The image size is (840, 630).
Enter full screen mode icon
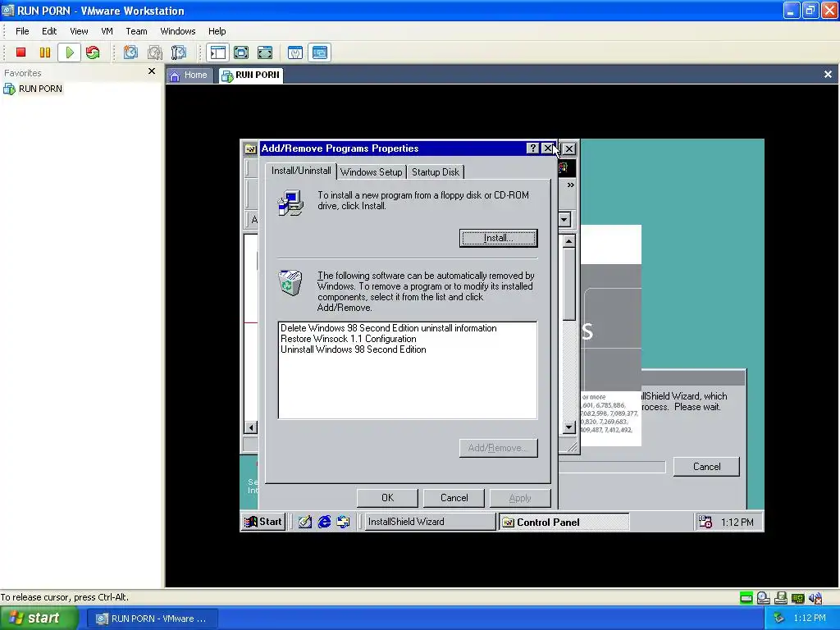tap(265, 52)
